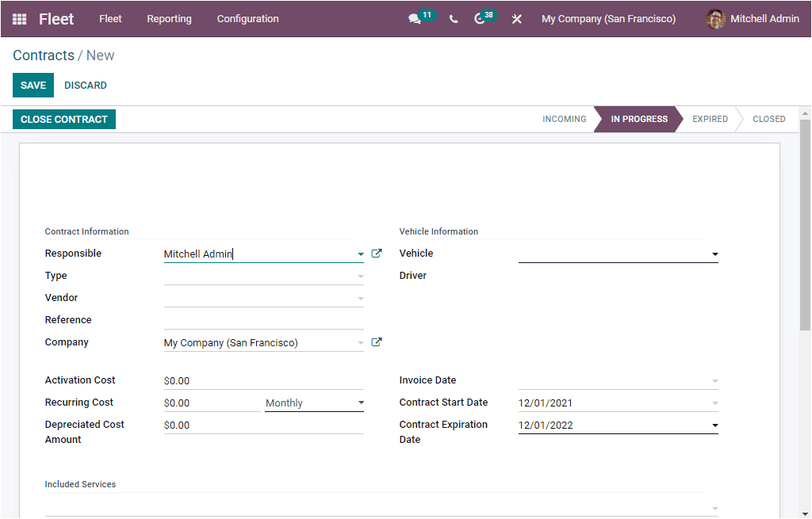This screenshot has height=519, width=812.
Task: Expand the Contract Expiration Date picker
Action: click(x=714, y=425)
